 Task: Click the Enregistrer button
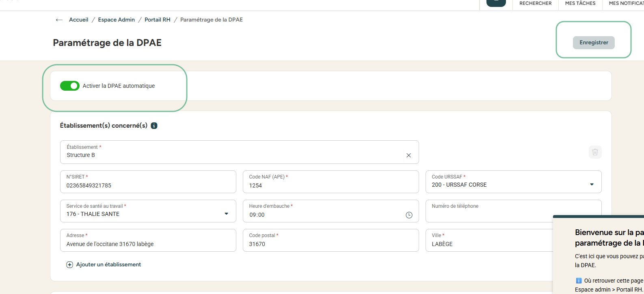[x=593, y=43]
